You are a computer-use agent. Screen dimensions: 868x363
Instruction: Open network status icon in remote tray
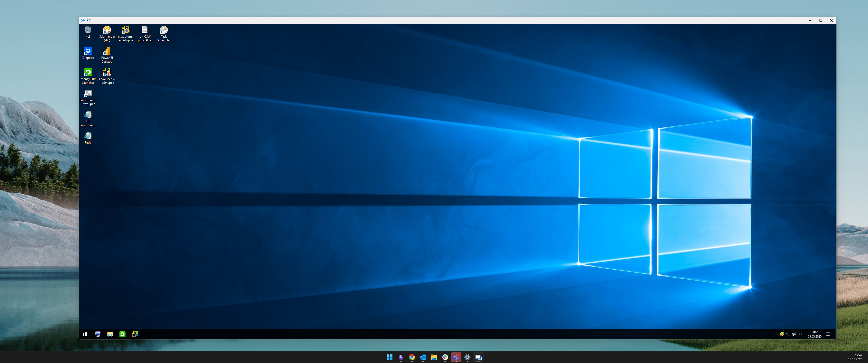pyautogui.click(x=788, y=334)
